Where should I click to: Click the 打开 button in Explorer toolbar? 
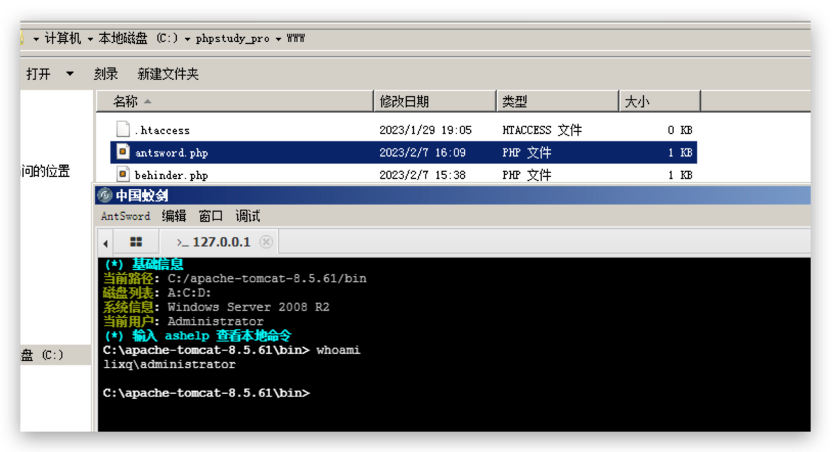38,74
